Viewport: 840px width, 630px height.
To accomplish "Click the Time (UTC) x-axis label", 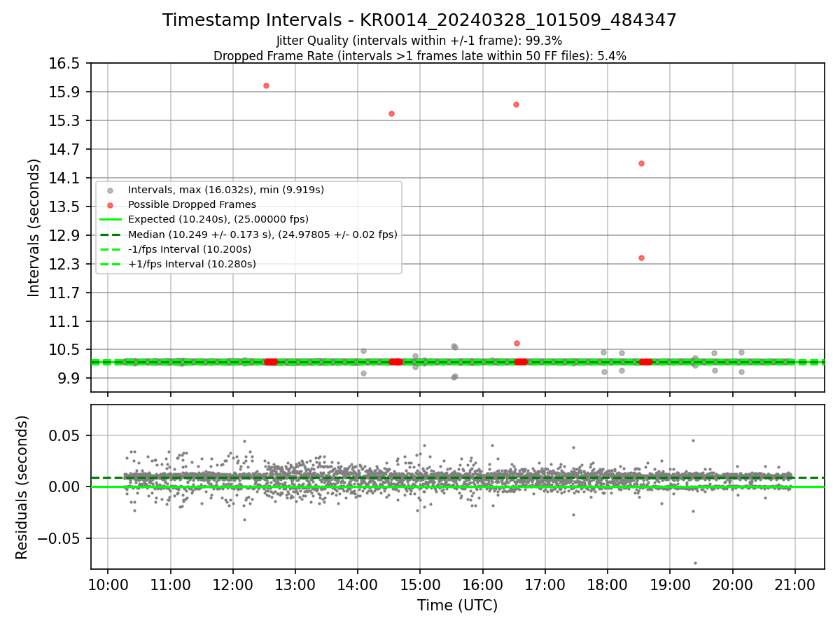I will pyautogui.click(x=457, y=605).
